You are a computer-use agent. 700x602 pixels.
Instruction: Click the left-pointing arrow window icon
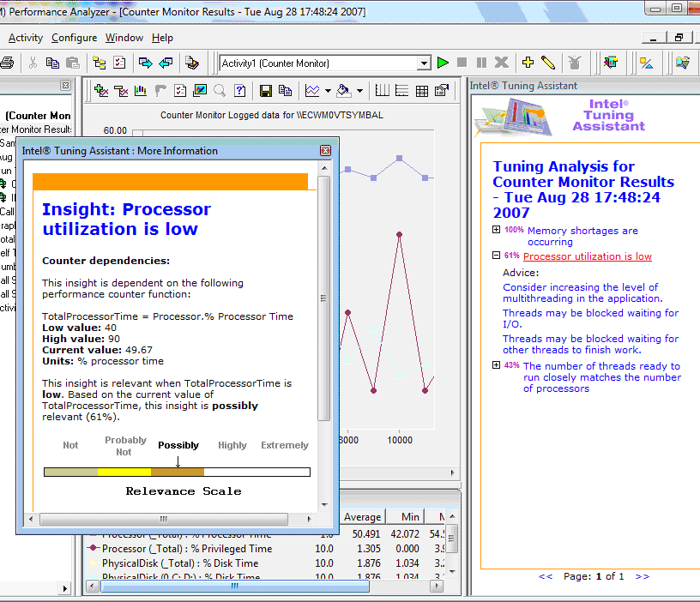[166, 63]
